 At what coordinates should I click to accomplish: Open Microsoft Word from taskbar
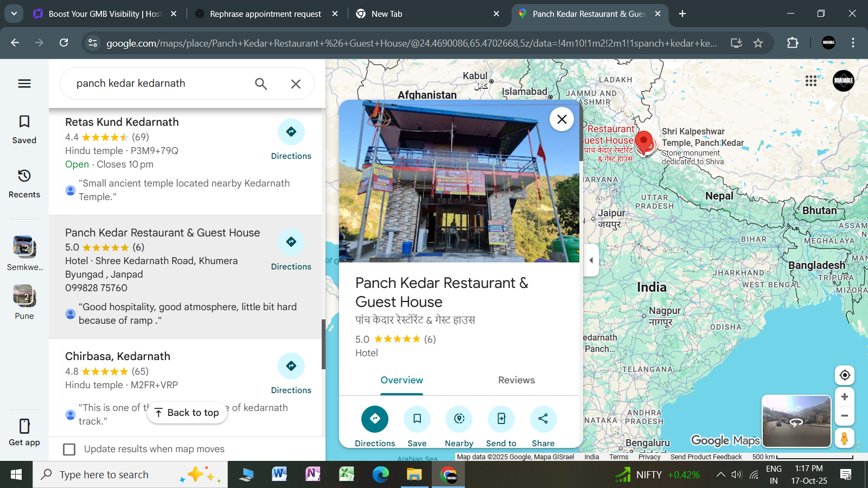(x=279, y=475)
